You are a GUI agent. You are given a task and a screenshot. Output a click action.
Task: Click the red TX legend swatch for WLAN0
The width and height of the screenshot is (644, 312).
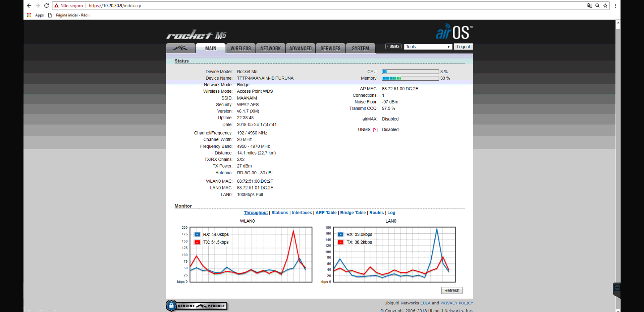(197, 242)
